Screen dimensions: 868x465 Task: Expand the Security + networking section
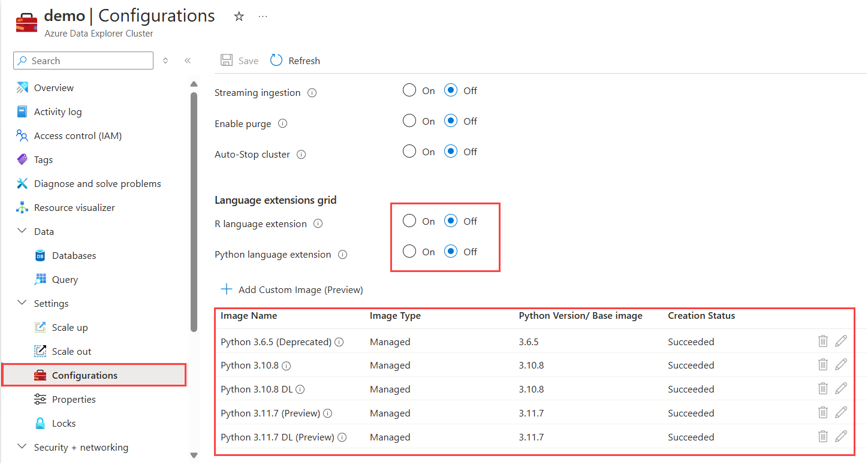(x=22, y=447)
